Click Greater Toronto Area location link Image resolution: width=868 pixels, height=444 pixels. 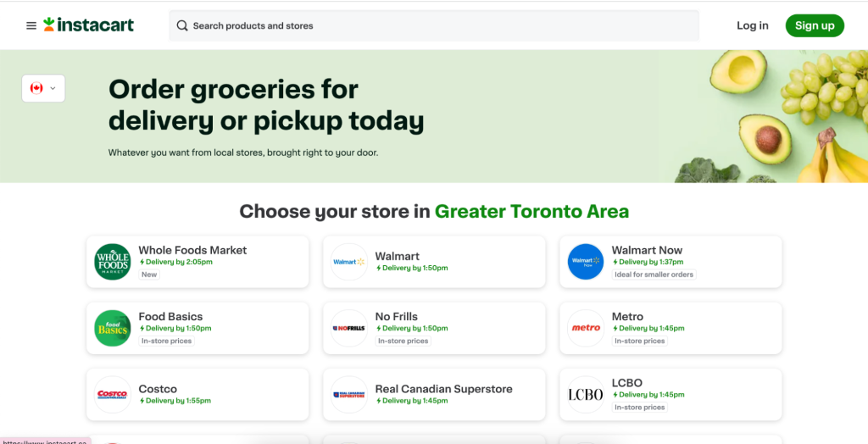531,212
